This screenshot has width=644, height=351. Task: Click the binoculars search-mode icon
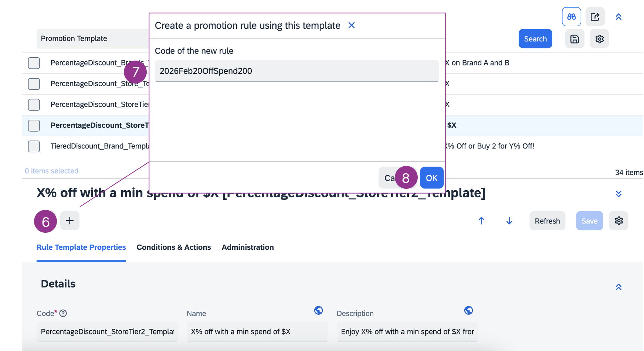coord(571,17)
